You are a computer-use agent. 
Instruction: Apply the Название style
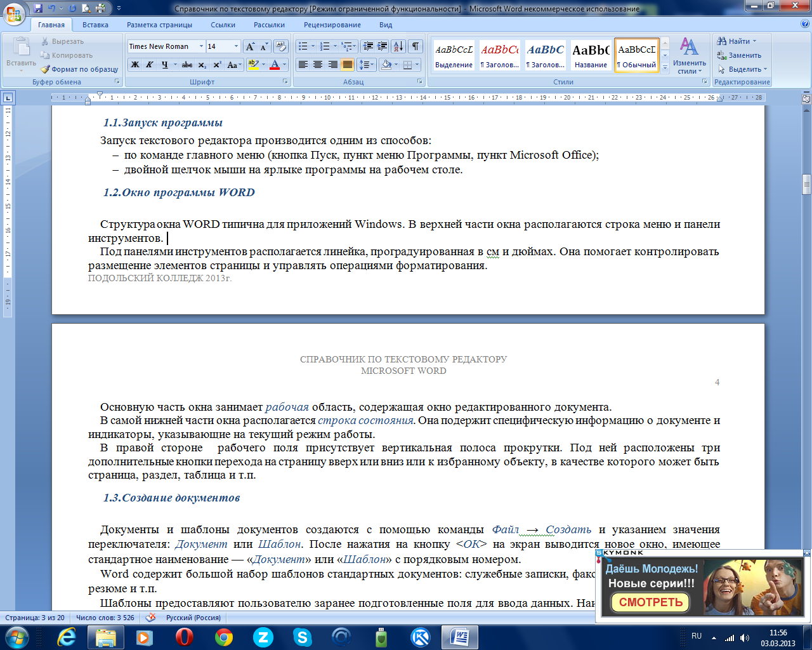(591, 55)
